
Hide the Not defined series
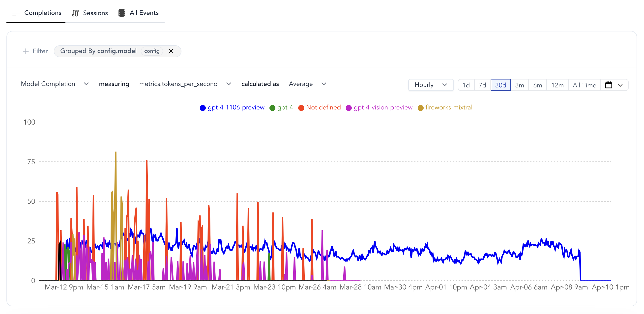pos(323,107)
